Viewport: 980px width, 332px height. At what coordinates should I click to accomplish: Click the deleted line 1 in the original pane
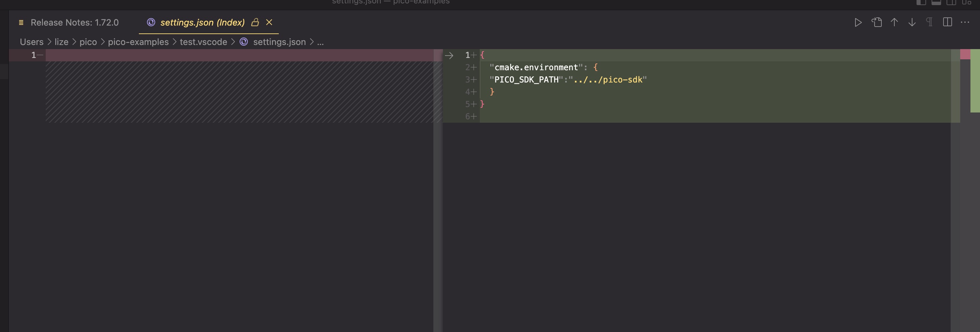tap(239, 56)
